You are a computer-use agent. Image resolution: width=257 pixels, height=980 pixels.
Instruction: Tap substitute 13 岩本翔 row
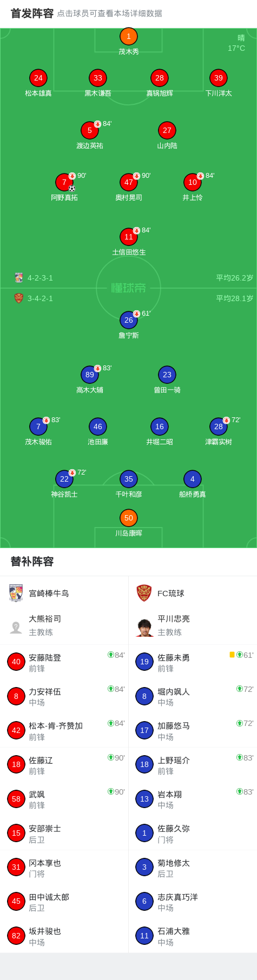(193, 798)
